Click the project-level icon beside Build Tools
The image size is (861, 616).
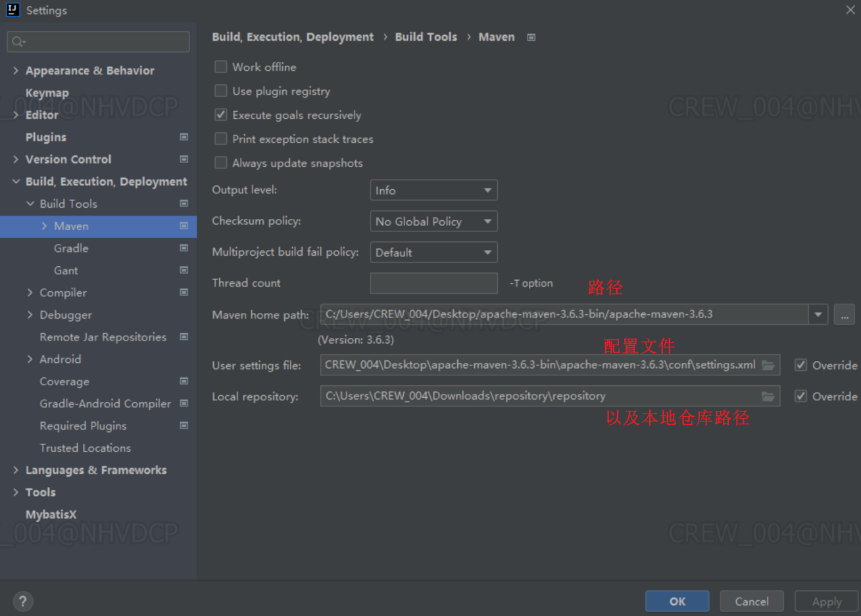(184, 204)
